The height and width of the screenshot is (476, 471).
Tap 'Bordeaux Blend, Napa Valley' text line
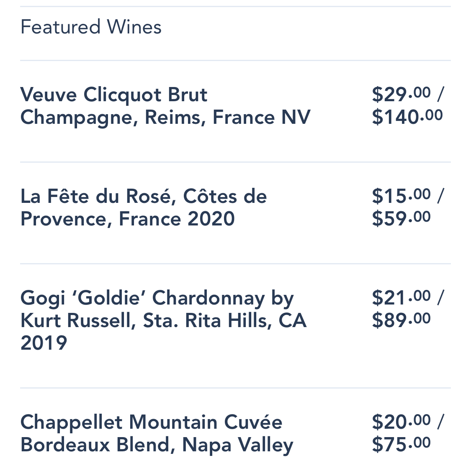[x=157, y=445]
